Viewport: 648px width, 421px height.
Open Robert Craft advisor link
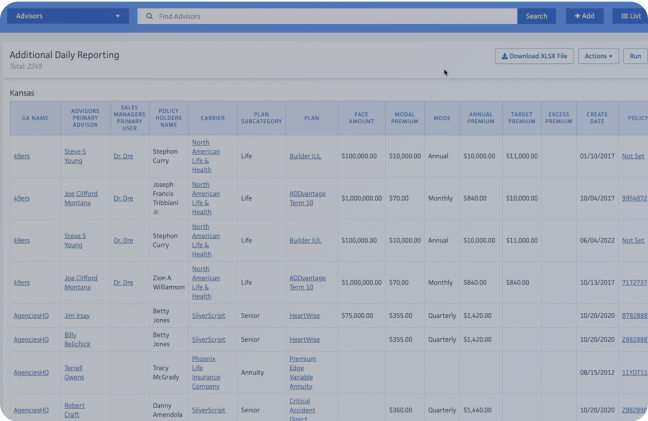[76, 410]
